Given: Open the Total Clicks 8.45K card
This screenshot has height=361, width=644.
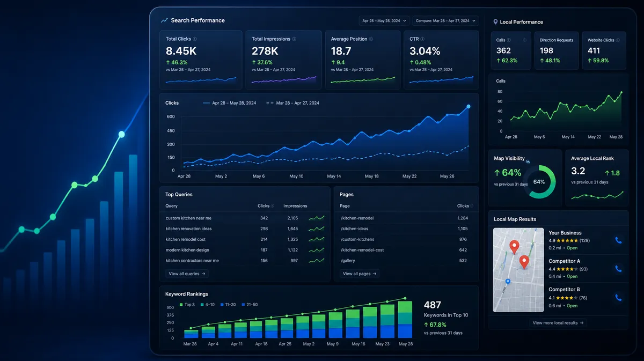Looking at the screenshot, I should point(201,60).
